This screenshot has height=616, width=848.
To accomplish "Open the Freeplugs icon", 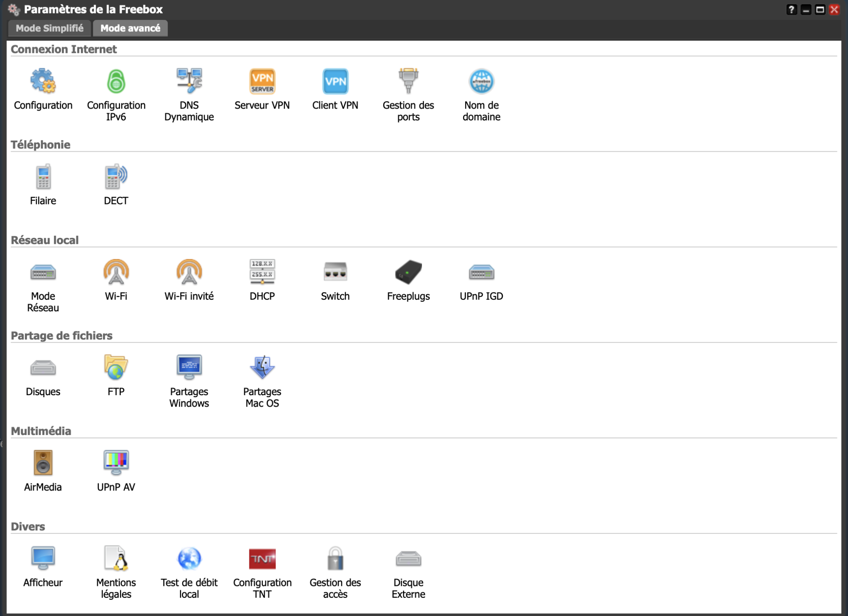I will coord(408,272).
